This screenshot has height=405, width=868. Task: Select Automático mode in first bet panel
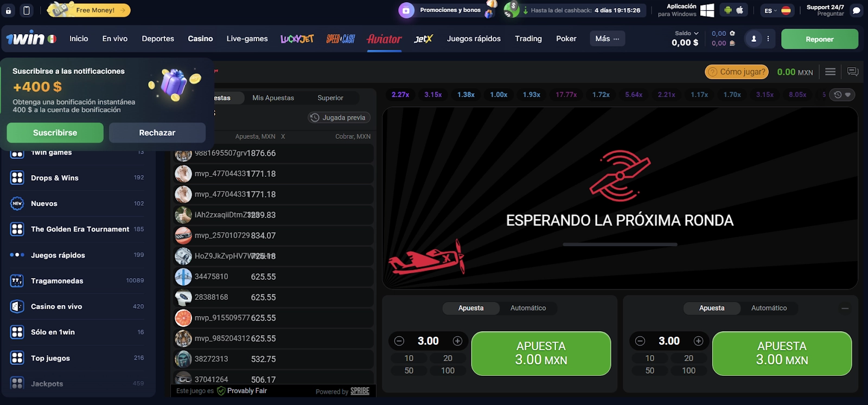click(528, 308)
